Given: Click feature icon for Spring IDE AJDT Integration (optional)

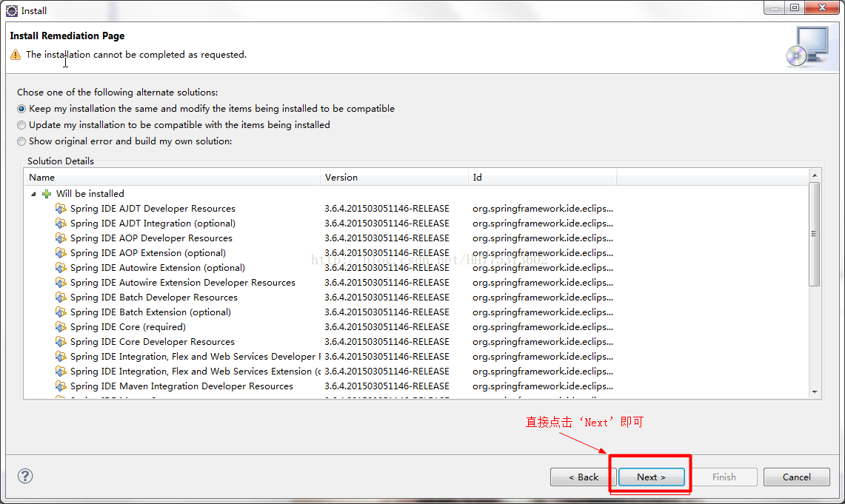Looking at the screenshot, I should pyautogui.click(x=61, y=224).
